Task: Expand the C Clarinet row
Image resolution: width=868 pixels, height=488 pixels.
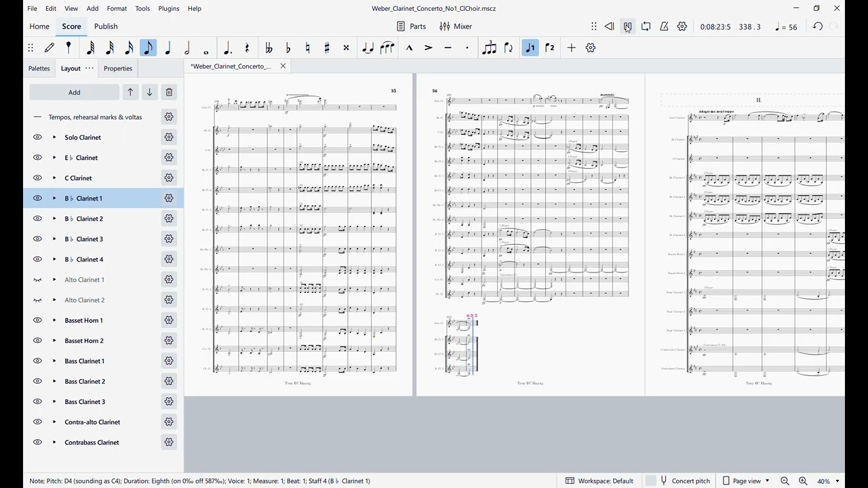Action: tap(54, 178)
